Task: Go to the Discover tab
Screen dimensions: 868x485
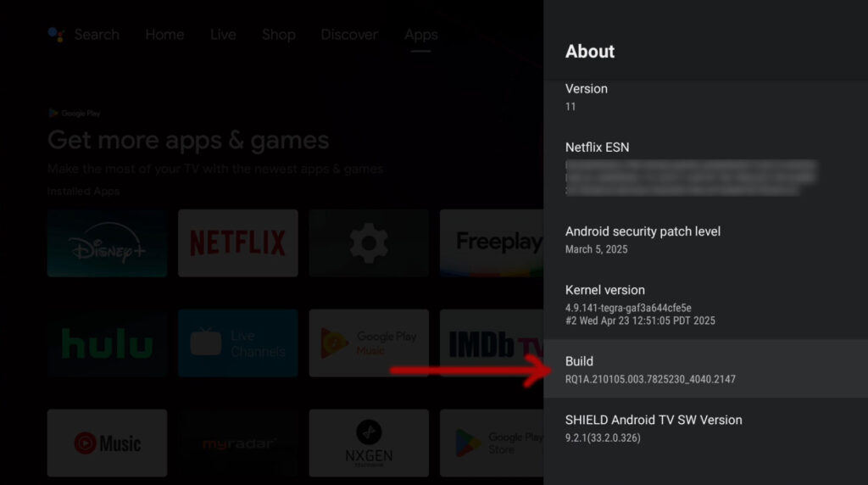Action: 349,35
